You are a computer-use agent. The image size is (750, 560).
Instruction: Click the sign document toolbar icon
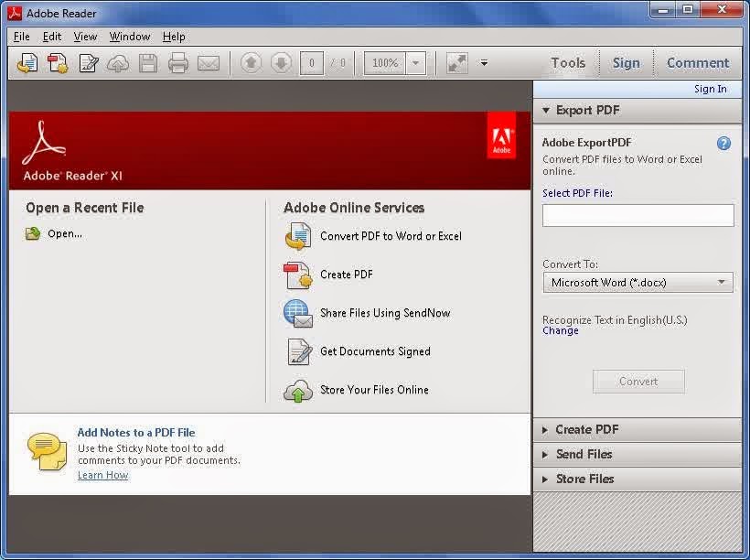89,63
